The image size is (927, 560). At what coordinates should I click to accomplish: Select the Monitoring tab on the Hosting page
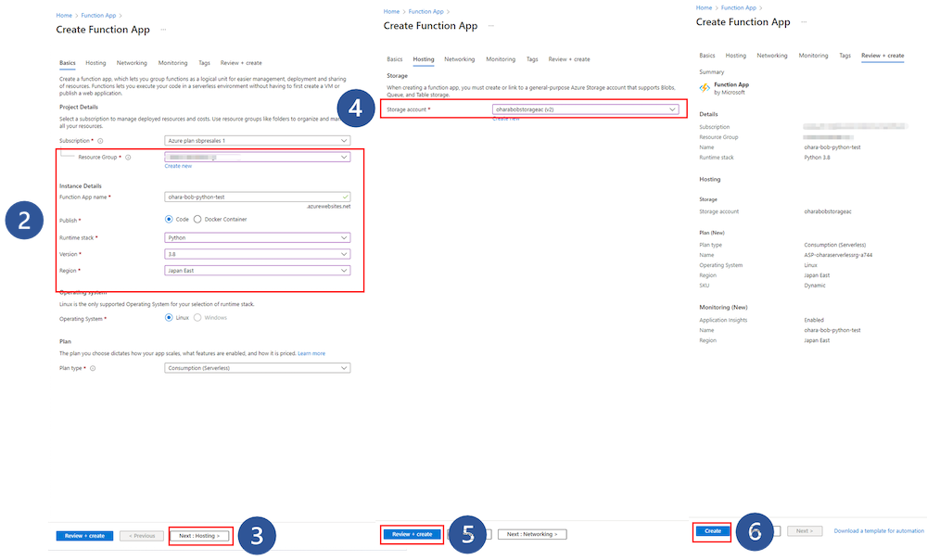(x=501, y=59)
